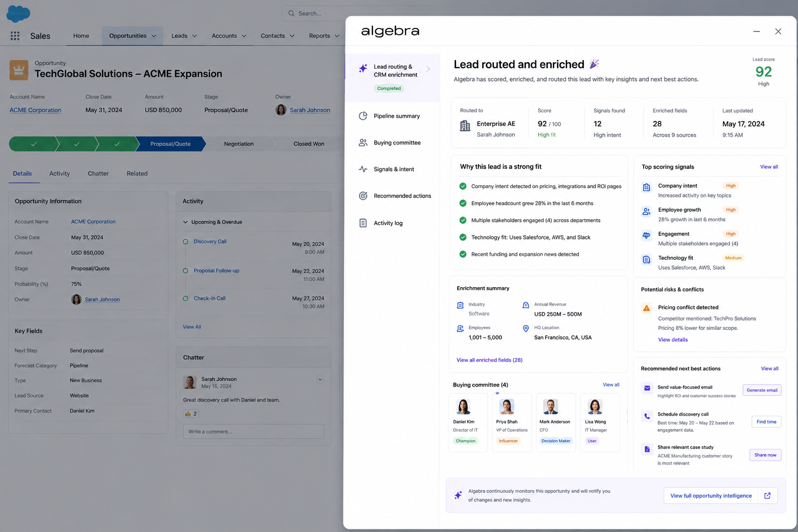Open the Leads tab dropdown arrow
The height and width of the screenshot is (532, 798).
[195, 36]
